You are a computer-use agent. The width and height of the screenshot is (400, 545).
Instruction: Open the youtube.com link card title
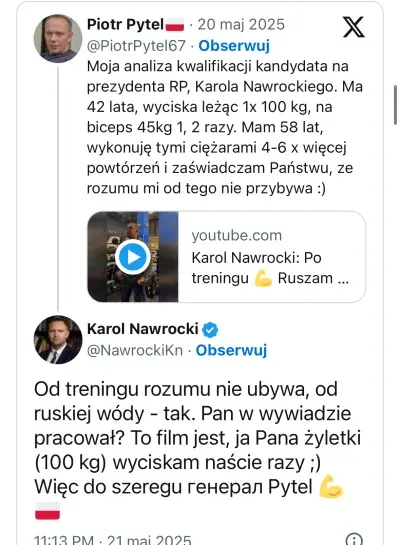click(x=270, y=268)
